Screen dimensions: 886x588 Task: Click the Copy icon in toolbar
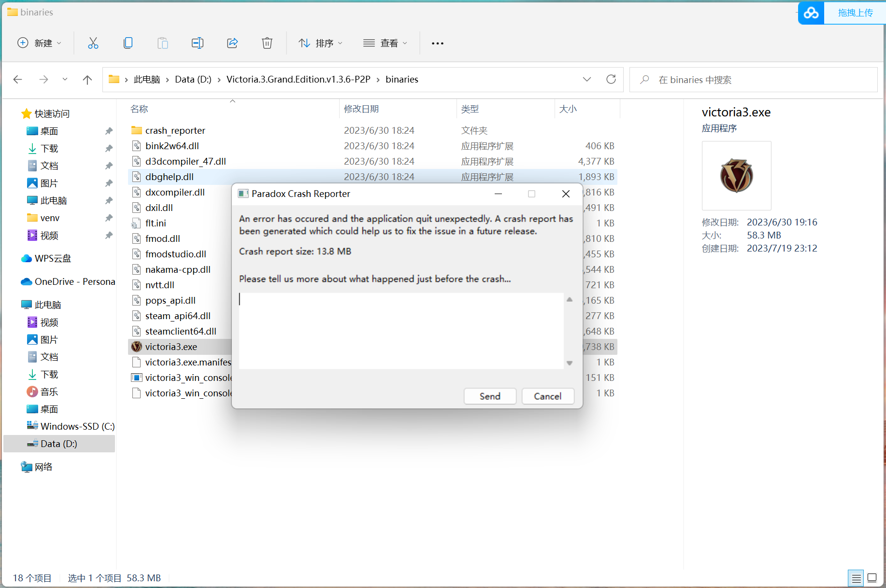pos(128,43)
